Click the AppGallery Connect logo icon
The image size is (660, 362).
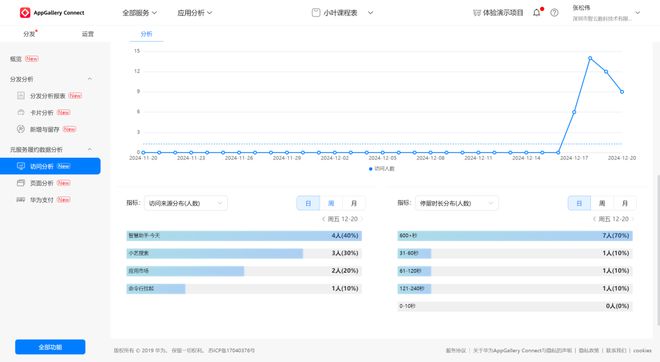[x=25, y=13]
